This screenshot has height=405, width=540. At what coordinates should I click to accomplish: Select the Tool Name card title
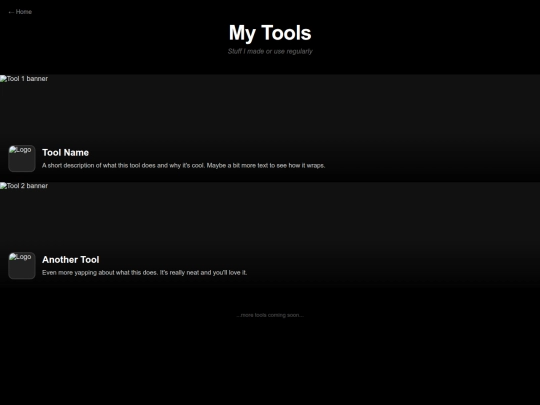click(x=65, y=153)
